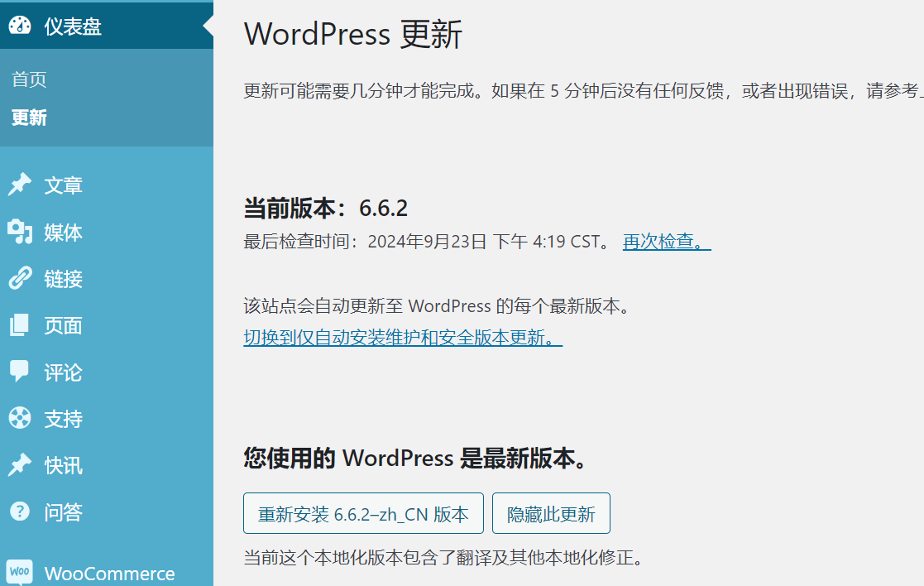The height and width of the screenshot is (586, 924).
Task: Select the 页面 pages icon
Action: (x=20, y=325)
